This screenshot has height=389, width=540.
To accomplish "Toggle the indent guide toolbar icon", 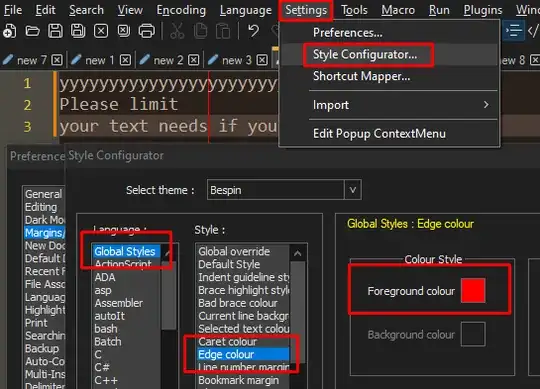I will [x=514, y=31].
